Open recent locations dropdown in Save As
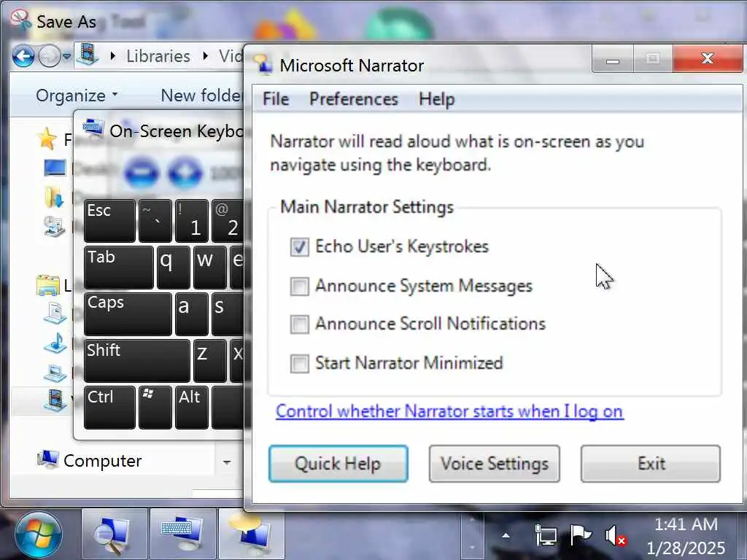 [67, 57]
